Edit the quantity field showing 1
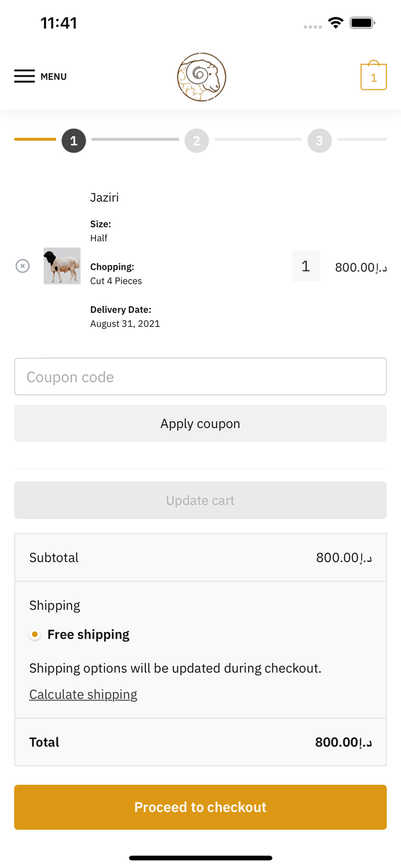This screenshot has width=401, height=868. click(x=306, y=266)
